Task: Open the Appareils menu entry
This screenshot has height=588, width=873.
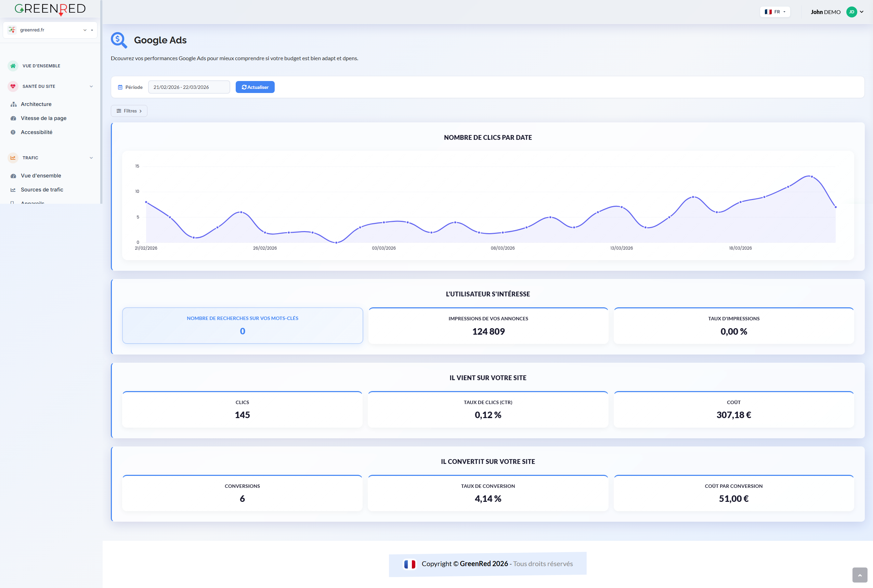Action: click(x=32, y=203)
